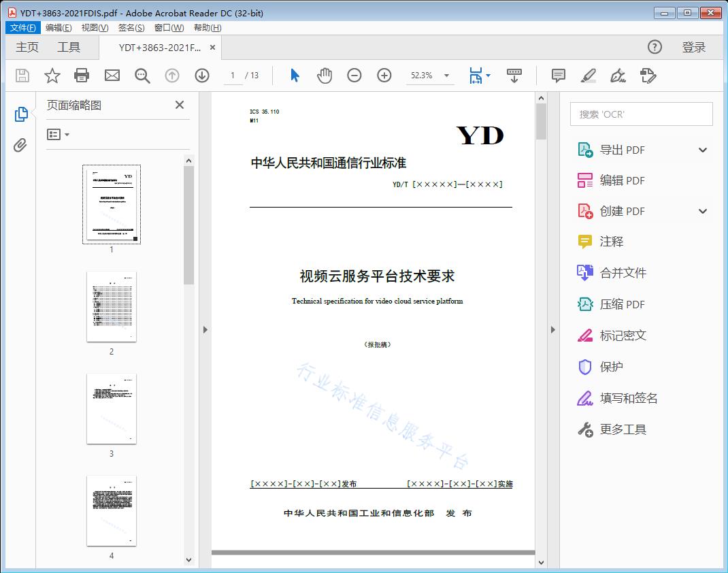Select page 3 thumbnail in the sidebar
Screen dimensions: 728x573
111,408
